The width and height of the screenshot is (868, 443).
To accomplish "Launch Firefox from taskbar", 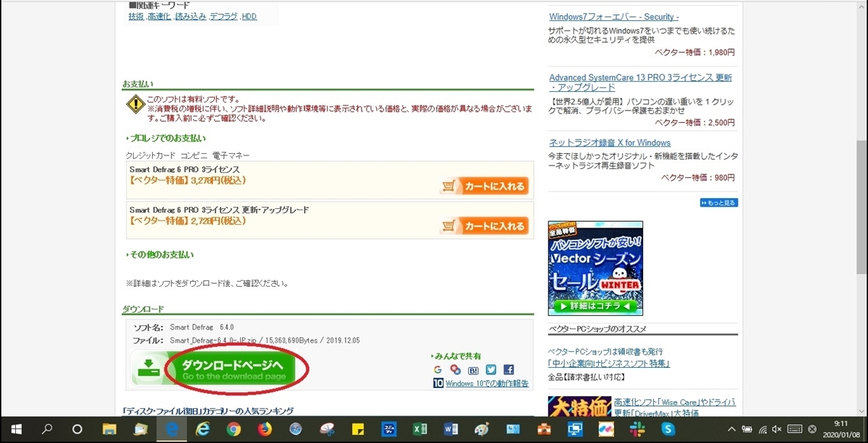I will [265, 429].
